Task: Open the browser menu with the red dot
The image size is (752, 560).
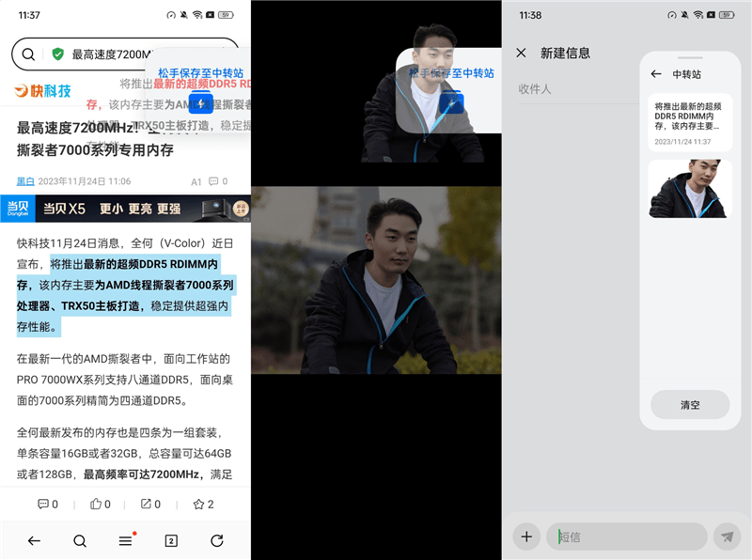Action: pyautogui.click(x=126, y=541)
